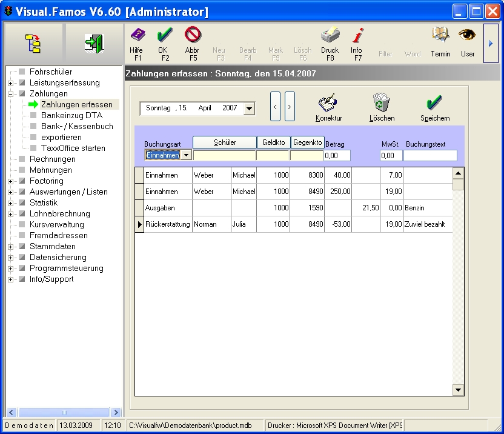Open Druck F8 printer icon
This screenshot has width=504, height=434.
click(330, 35)
